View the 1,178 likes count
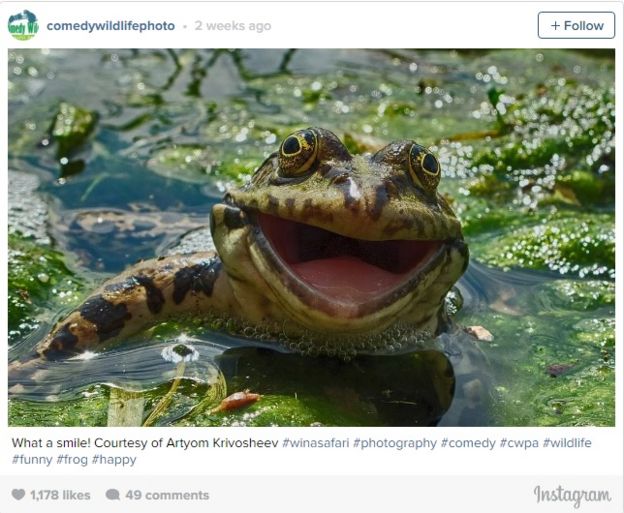Viewport: 624px width, 513px height. (x=60, y=495)
